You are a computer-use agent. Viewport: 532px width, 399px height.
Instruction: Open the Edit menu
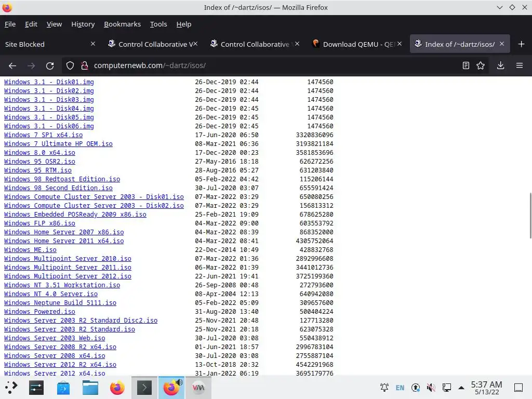coord(31,24)
